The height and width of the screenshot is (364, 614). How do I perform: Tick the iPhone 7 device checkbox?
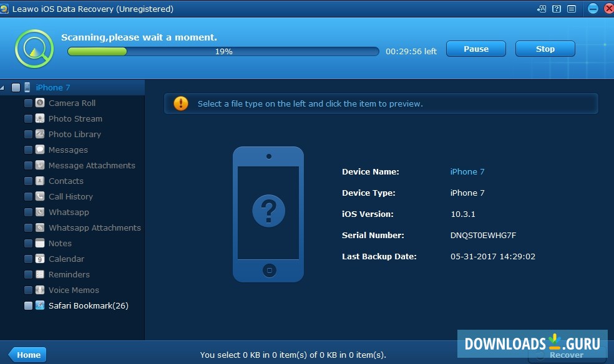[16, 88]
